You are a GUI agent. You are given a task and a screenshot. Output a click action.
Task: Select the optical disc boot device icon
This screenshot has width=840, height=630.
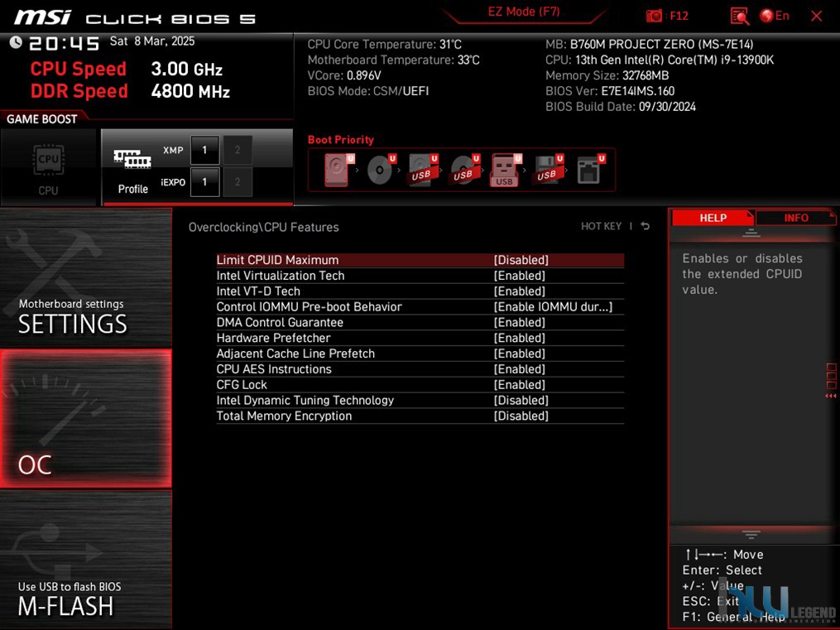point(380,169)
